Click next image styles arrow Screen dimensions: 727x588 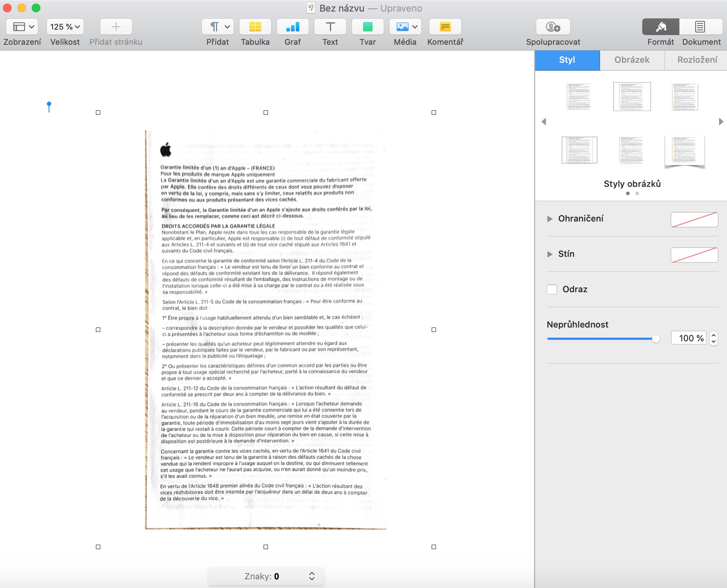pos(721,122)
